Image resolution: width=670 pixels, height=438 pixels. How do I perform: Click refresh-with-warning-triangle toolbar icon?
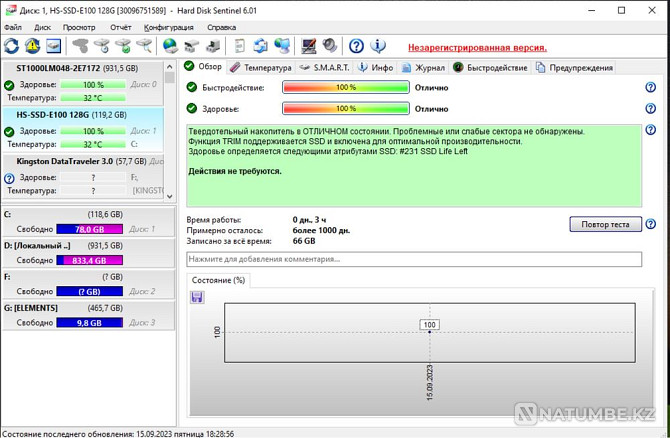click(32, 46)
